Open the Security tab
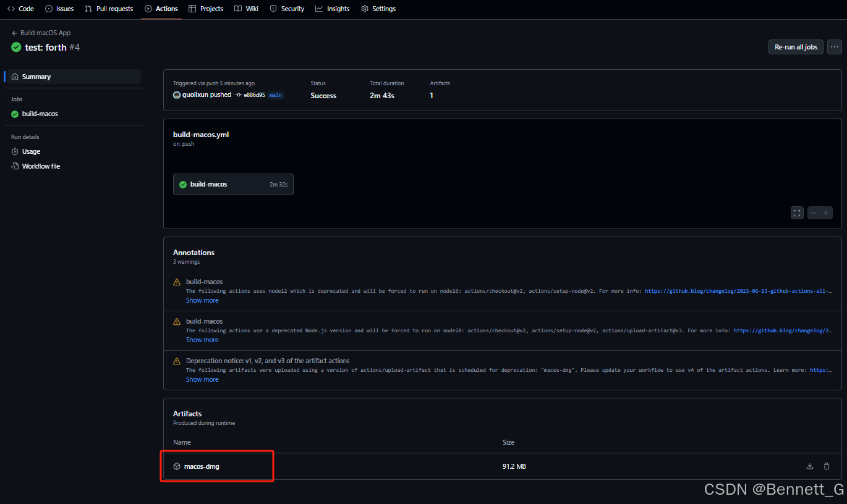847x504 pixels. pyautogui.click(x=287, y=9)
